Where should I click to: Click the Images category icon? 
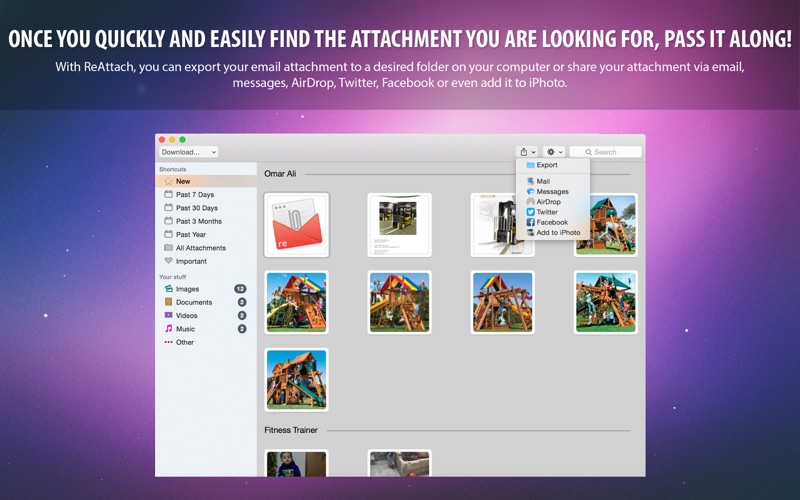tap(168, 288)
